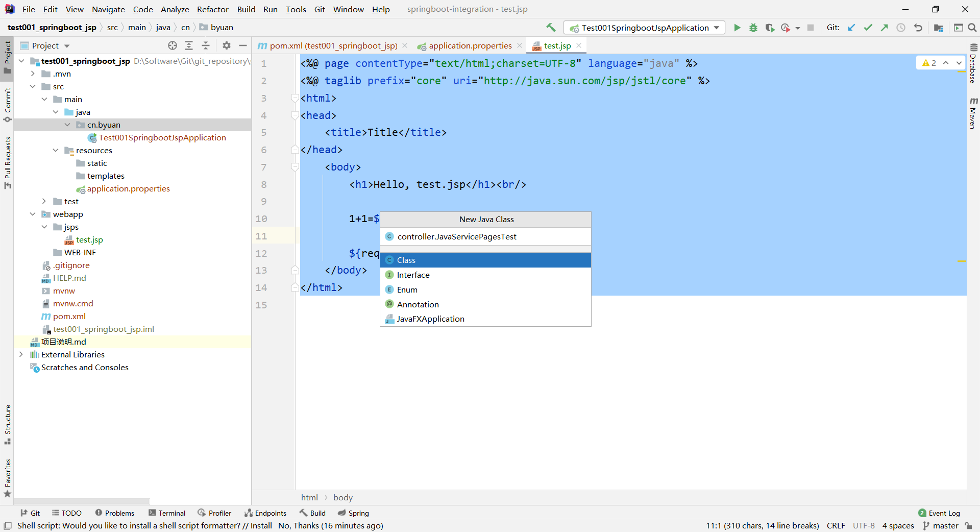The image size is (980, 532).
Task: Rollback changes with the undo arrow icon
Action: (x=918, y=28)
